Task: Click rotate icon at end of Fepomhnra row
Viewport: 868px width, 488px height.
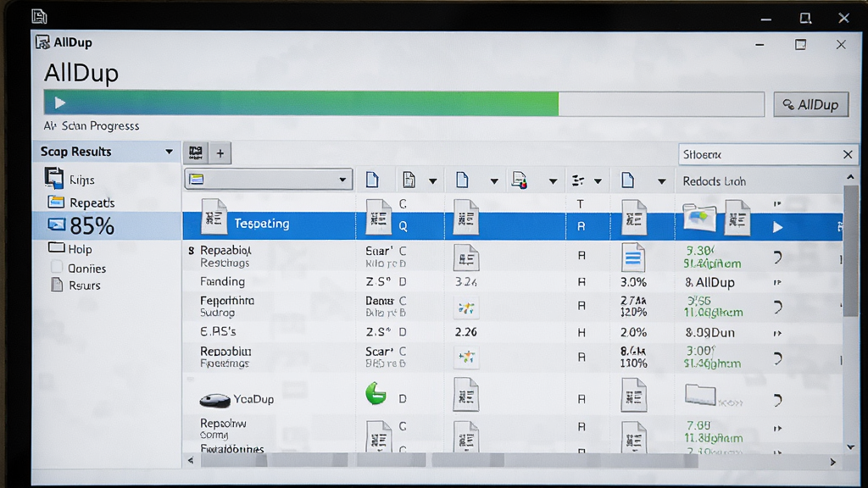Action: (x=777, y=307)
